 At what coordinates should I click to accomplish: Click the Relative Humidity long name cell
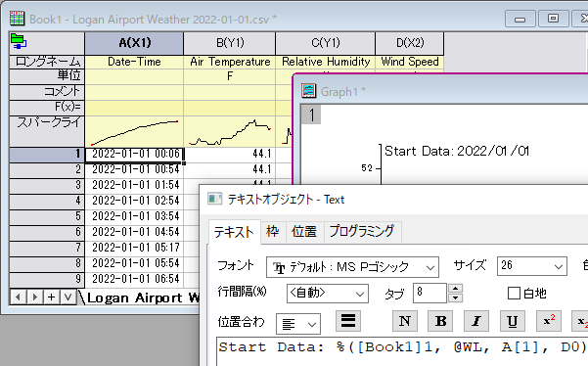(325, 62)
